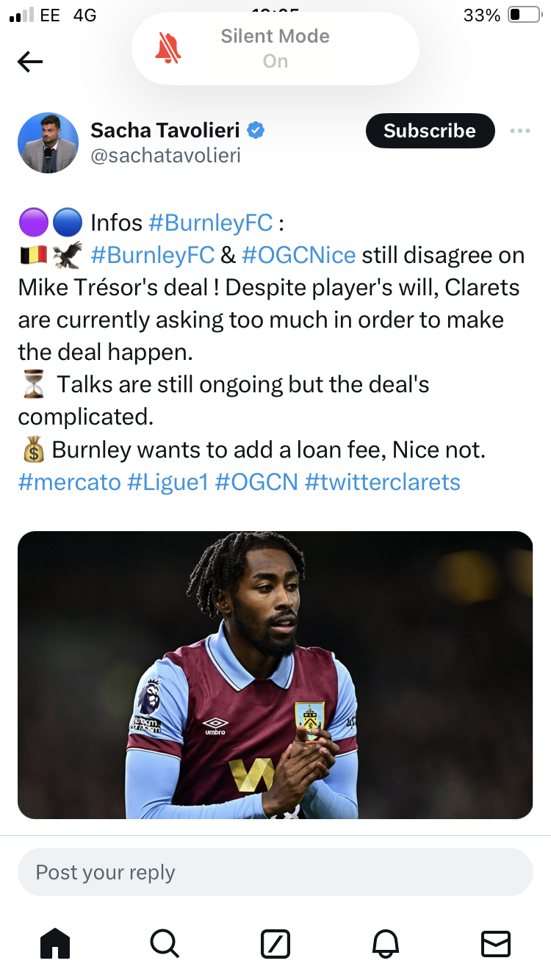Open the #mercato hashtag

click(69, 482)
